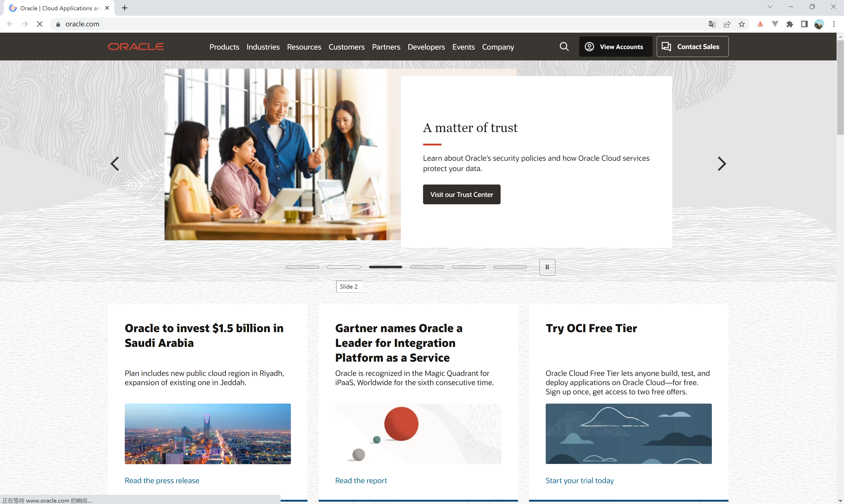Open the Customers menu

[x=347, y=47]
